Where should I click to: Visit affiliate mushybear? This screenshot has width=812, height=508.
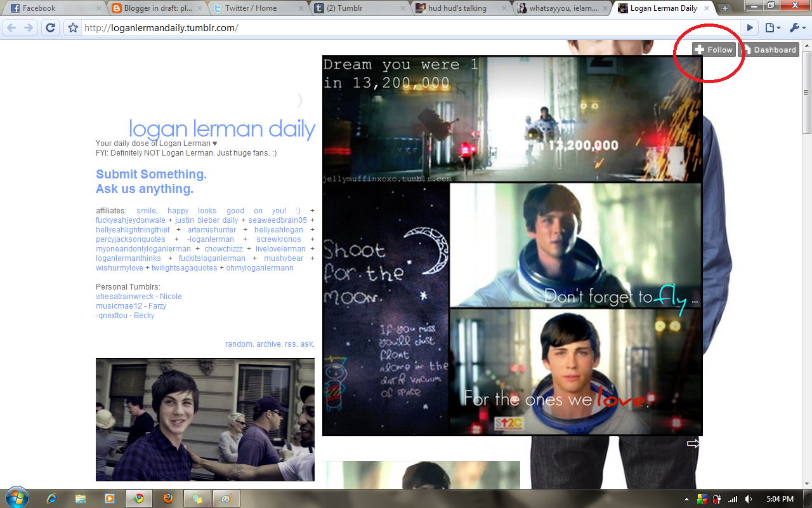284,258
